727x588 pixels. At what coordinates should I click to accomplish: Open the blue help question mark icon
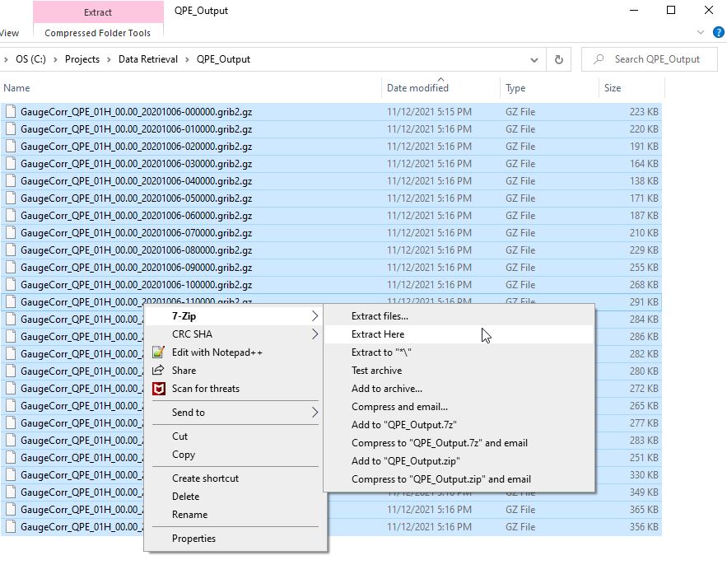[718, 32]
